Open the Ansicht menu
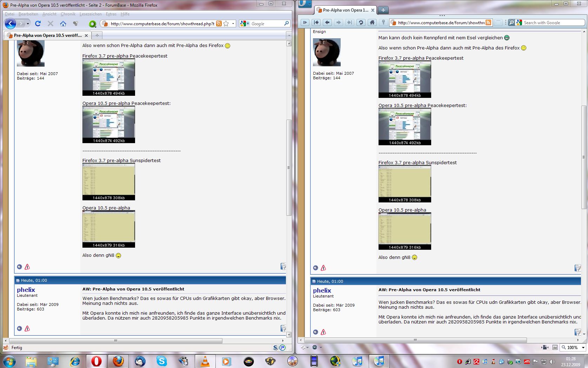The image size is (588, 368). (x=49, y=14)
